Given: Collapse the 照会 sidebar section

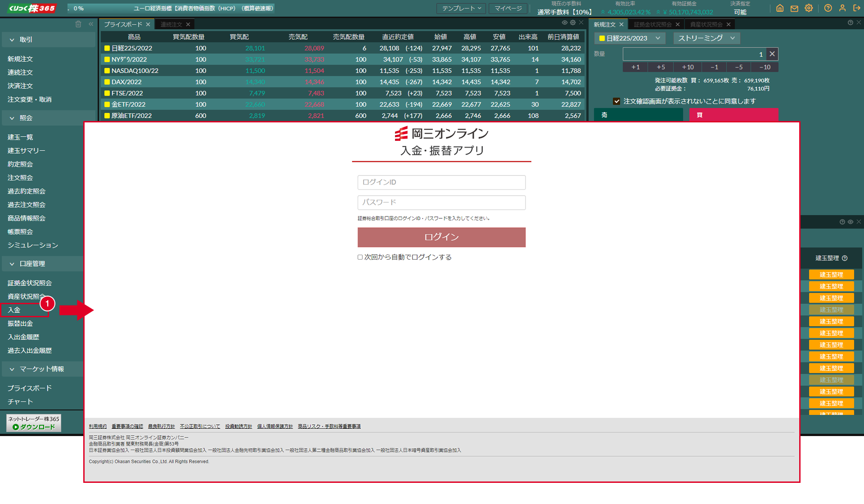Looking at the screenshot, I should click(49, 118).
